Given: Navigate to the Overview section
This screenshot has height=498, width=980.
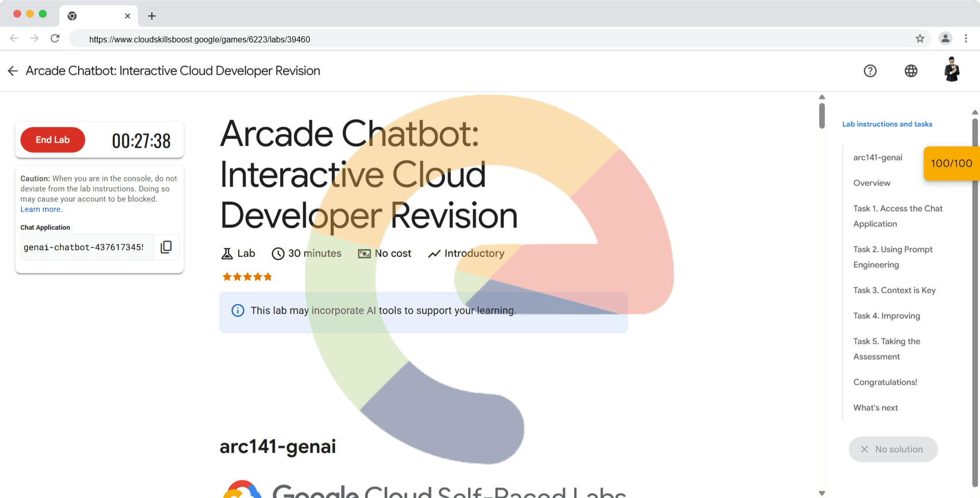Looking at the screenshot, I should (x=872, y=183).
